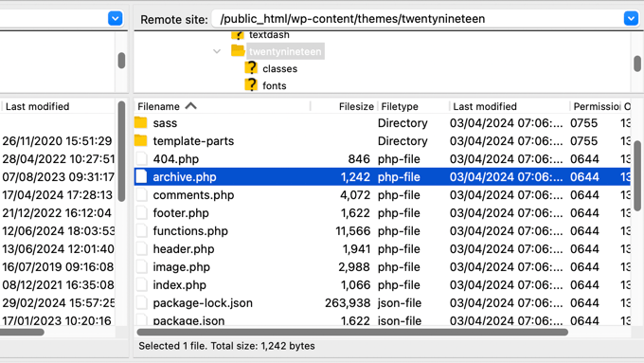Select the header.php filename
Screen dimensions: 644x363
click(184, 249)
